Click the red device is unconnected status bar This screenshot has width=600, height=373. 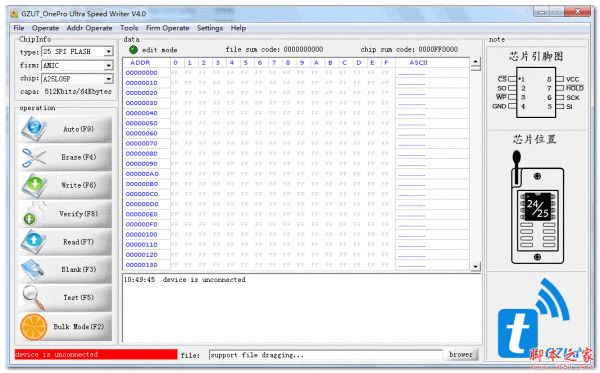96,354
